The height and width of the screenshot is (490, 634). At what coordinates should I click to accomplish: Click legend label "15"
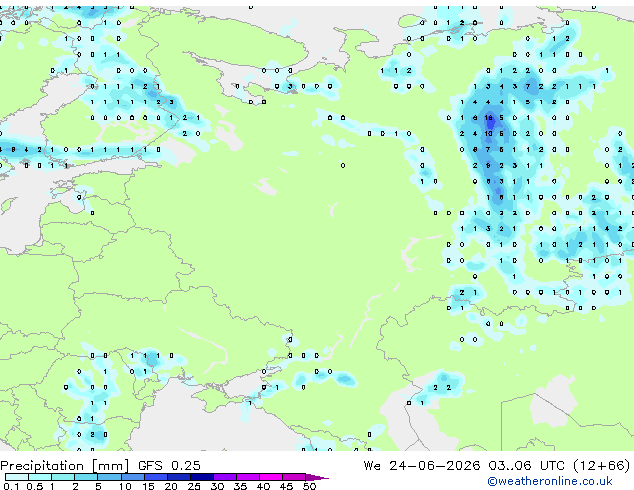pyautogui.click(x=148, y=486)
